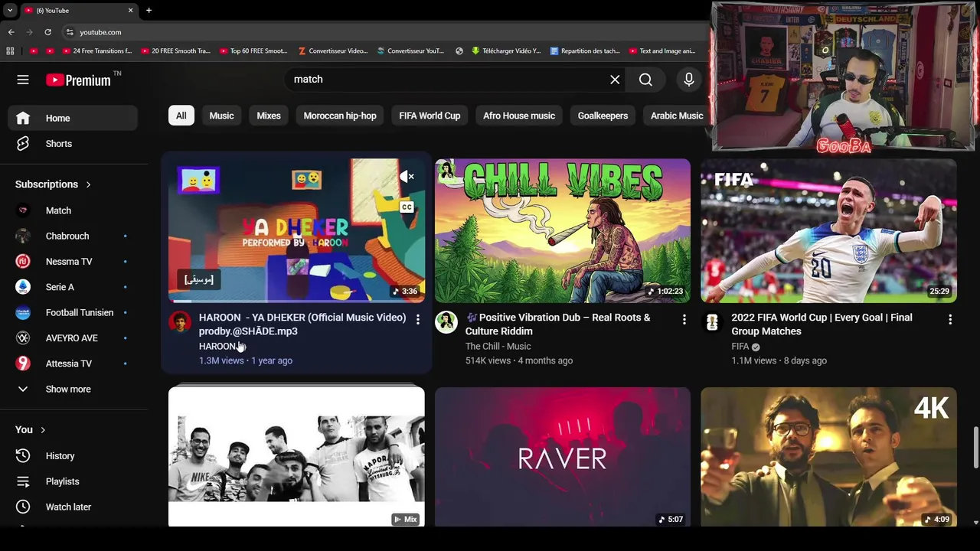Click the page vertical scrollbar thumb

[x=975, y=448]
